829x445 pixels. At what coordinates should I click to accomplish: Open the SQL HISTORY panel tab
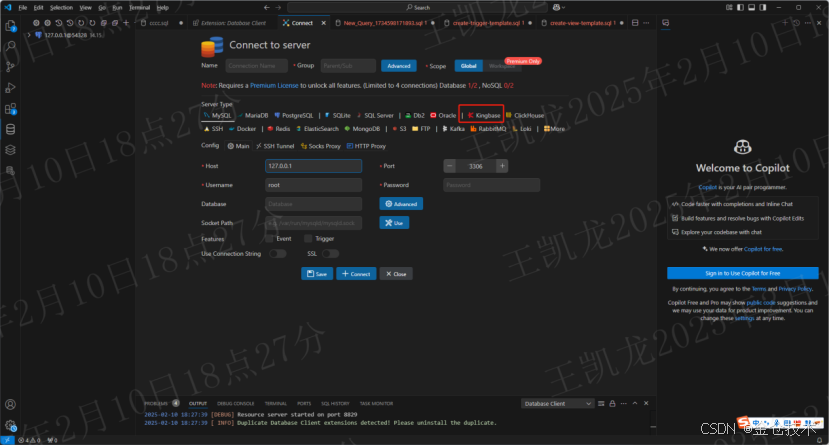pos(335,403)
